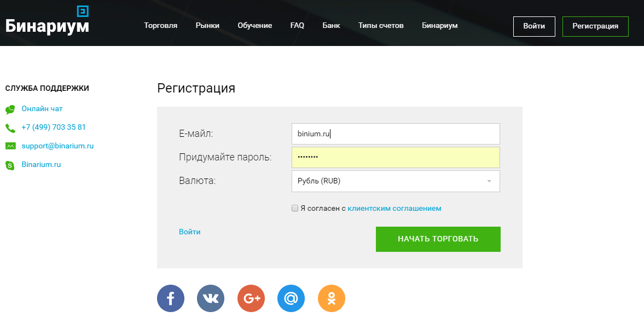Focus the Придумайте пароль password field
Screen dimensions: 644x317
[396, 158]
